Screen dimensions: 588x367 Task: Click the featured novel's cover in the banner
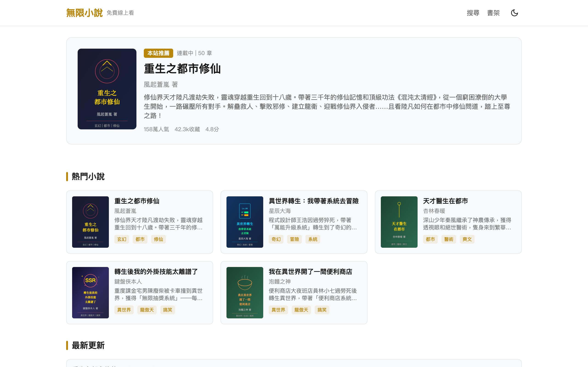click(107, 89)
